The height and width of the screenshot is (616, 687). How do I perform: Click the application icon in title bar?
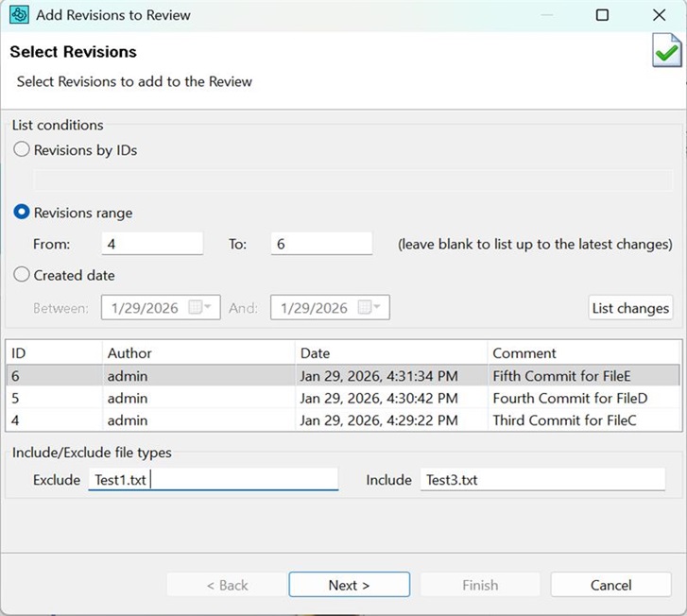point(19,14)
